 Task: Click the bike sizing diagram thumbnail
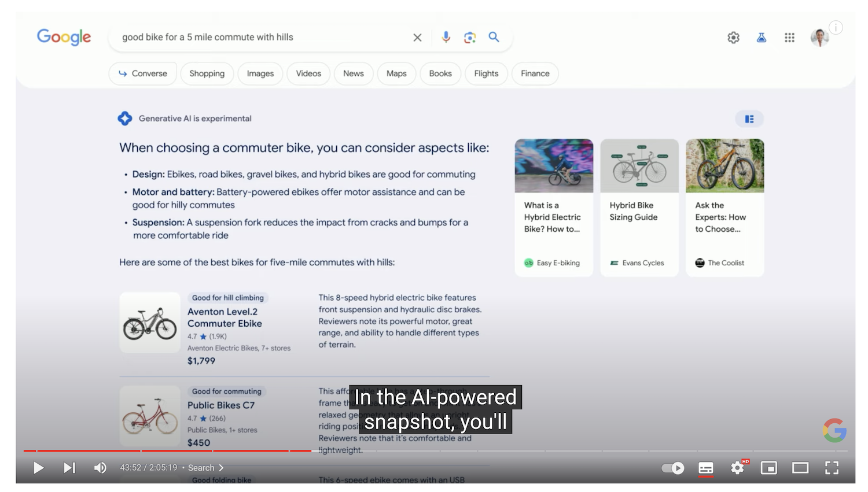639,166
